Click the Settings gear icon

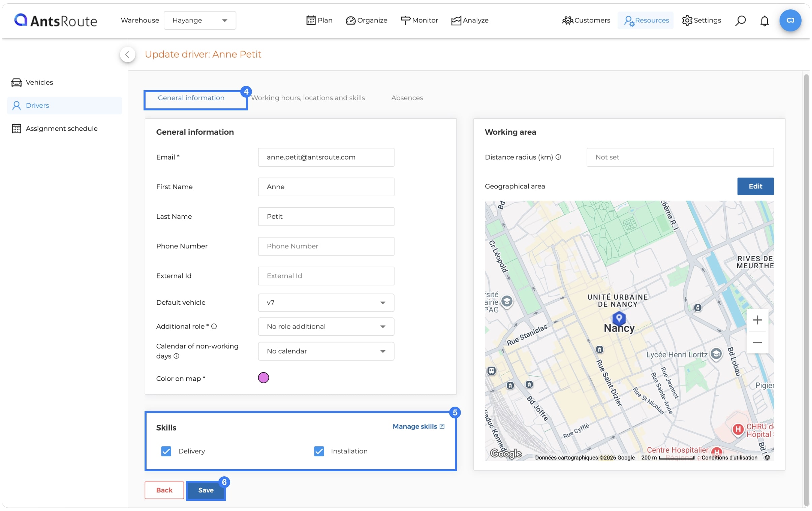click(x=687, y=21)
